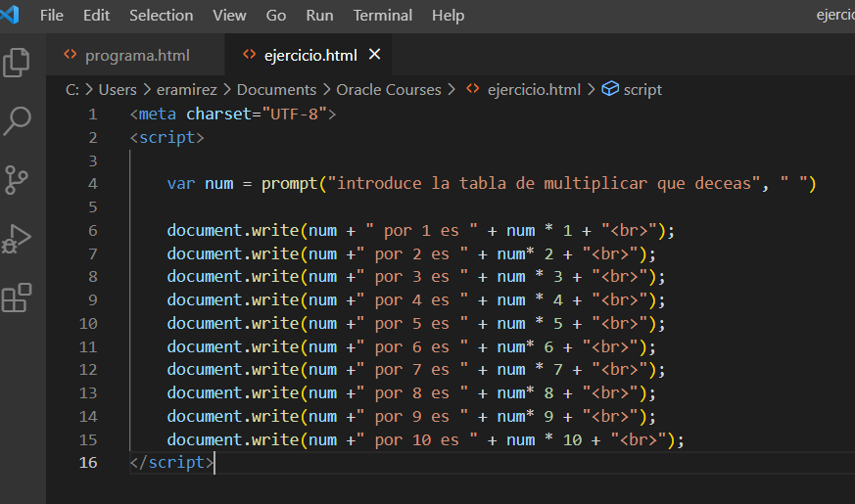Click the document.write line with "por 7 es"
Viewport: 855px width, 504px height.
[x=416, y=370]
